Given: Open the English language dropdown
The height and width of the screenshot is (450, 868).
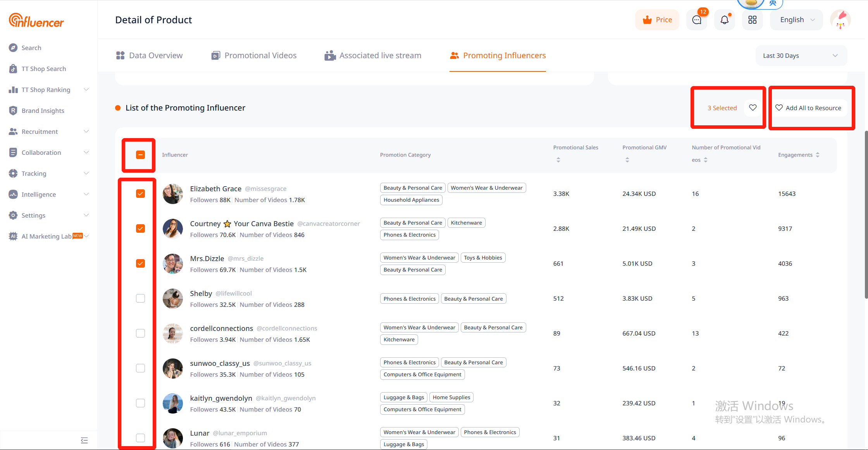Looking at the screenshot, I should click(x=797, y=20).
